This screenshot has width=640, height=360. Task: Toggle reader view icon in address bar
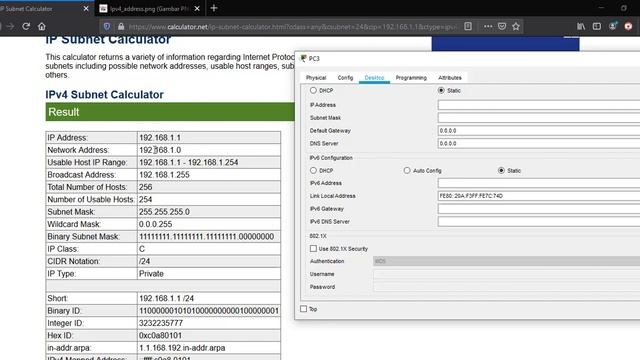(468, 27)
